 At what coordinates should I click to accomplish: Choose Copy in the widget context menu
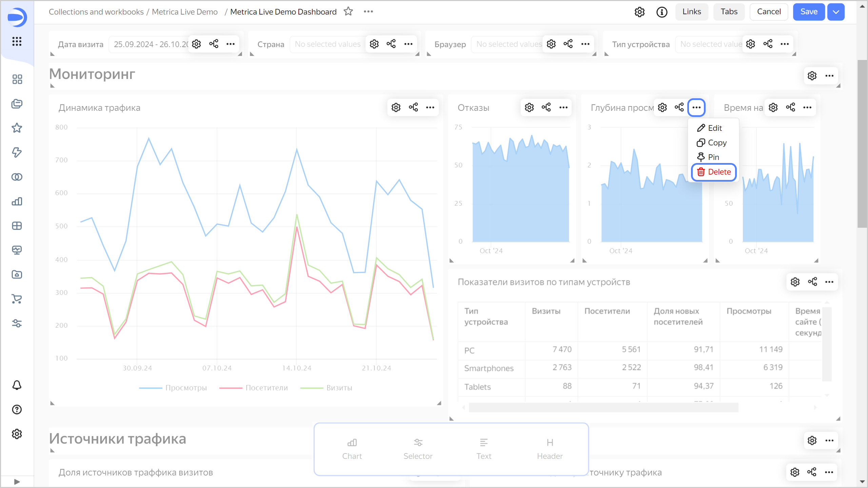(x=712, y=143)
